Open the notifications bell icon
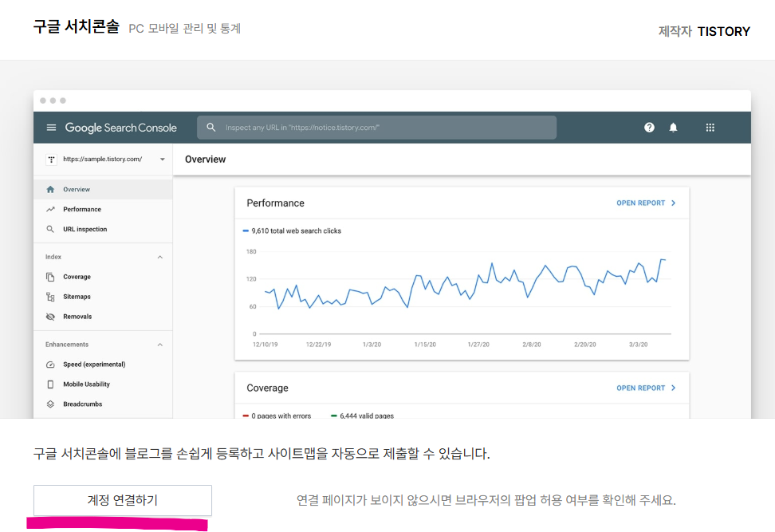The height and width of the screenshot is (532, 775). coord(673,128)
